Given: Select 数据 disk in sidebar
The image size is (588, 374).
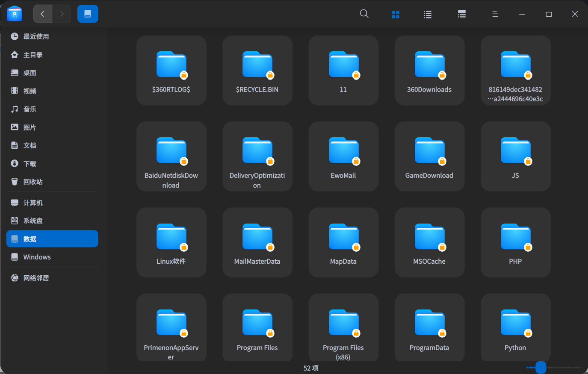Looking at the screenshot, I should coord(52,239).
